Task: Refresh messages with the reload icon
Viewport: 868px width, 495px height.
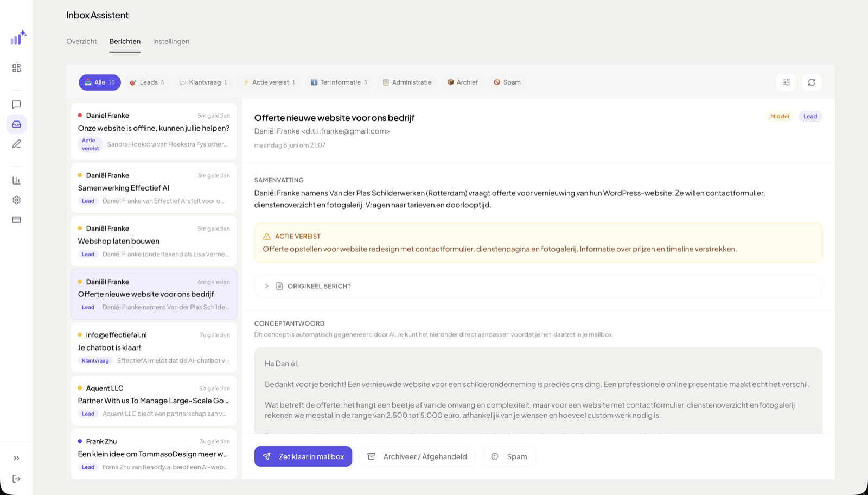Action: point(812,82)
